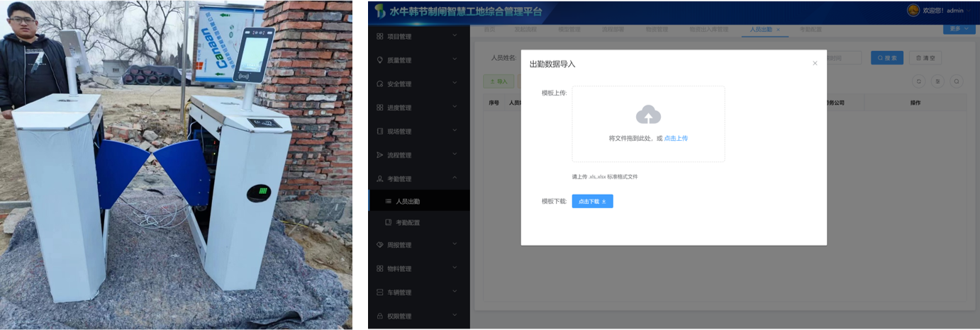
Task: Click the 流程管理 arrow icon
Action: click(x=380, y=155)
